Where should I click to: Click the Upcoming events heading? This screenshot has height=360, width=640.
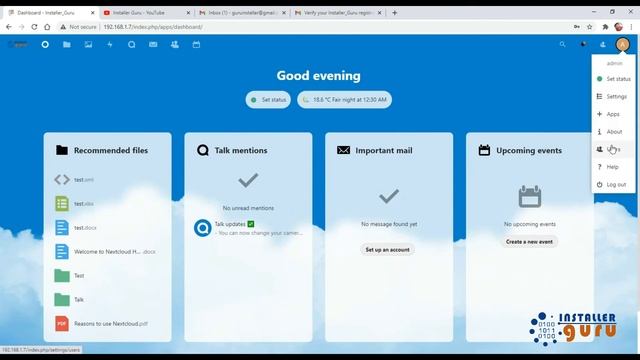[x=529, y=150]
